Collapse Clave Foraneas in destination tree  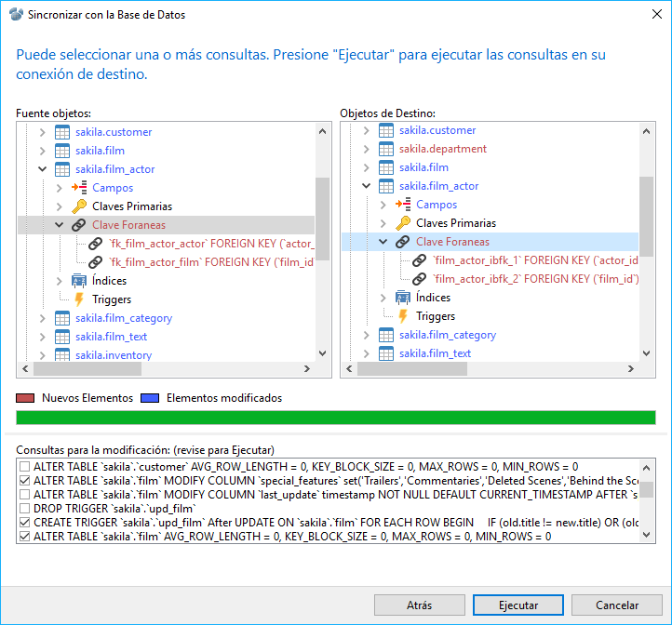(x=383, y=242)
